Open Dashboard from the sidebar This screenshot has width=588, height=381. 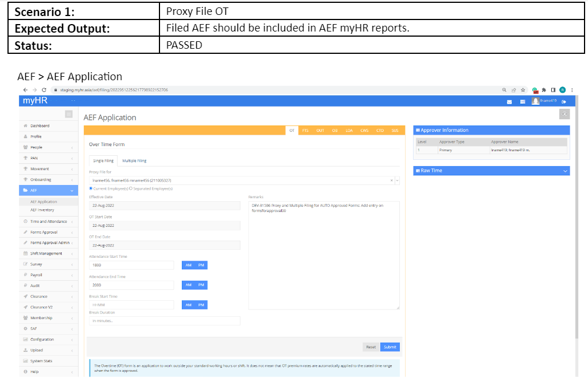[40, 126]
